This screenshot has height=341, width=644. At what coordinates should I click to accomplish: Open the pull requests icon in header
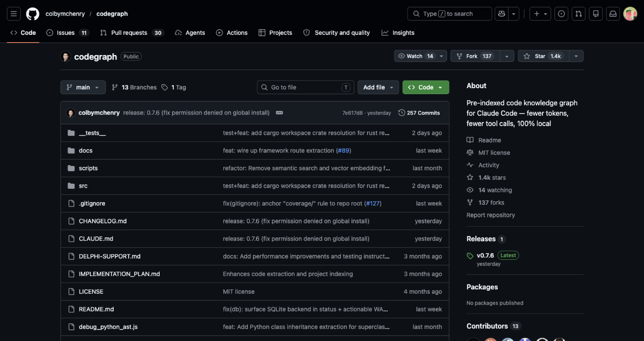[x=579, y=14]
